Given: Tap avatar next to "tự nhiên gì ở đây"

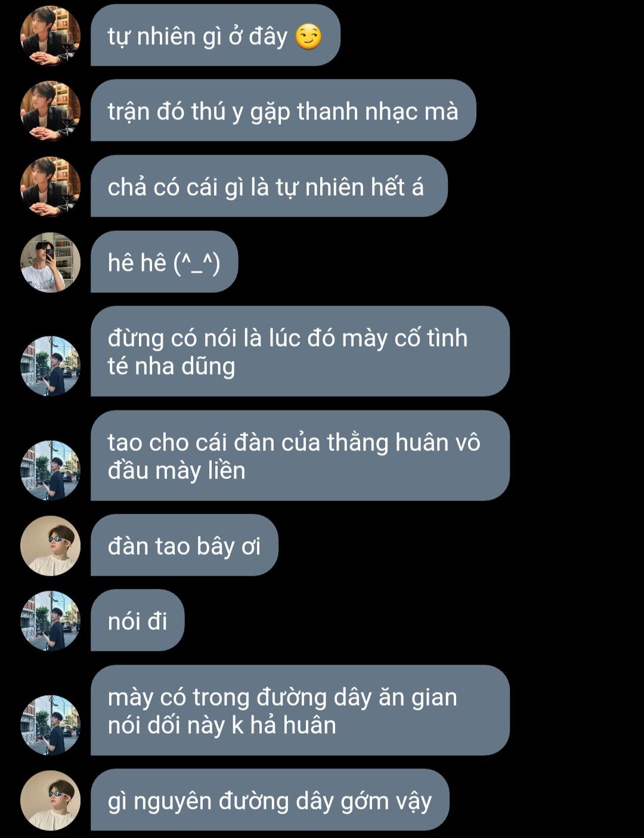Looking at the screenshot, I should [x=51, y=36].
